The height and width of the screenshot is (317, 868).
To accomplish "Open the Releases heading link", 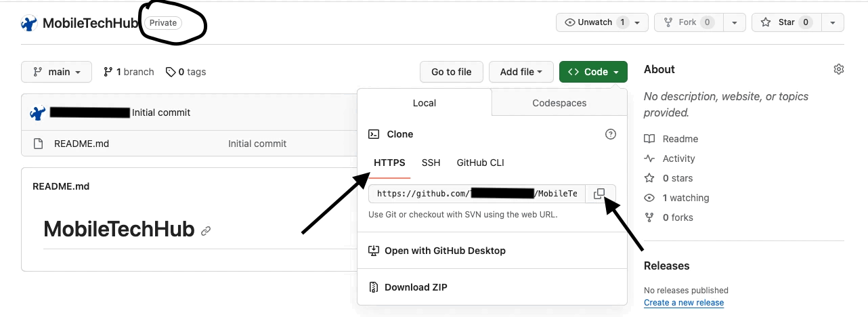I will (666, 266).
